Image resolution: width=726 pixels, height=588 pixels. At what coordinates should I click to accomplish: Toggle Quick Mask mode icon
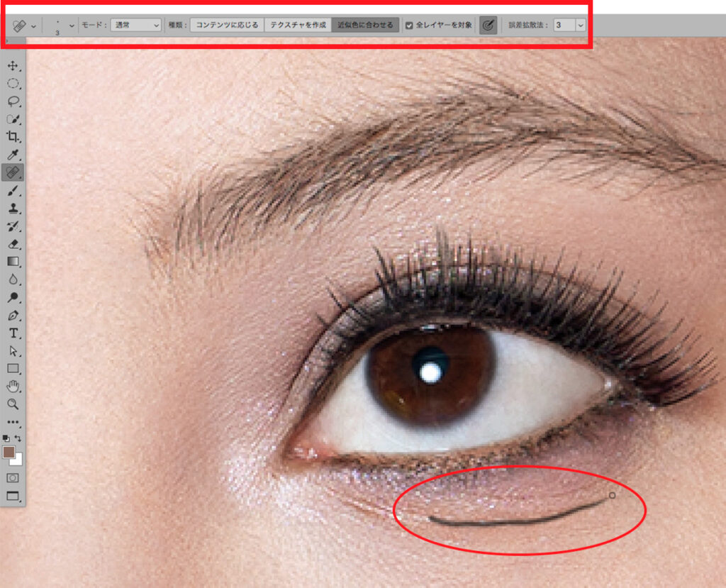13,477
